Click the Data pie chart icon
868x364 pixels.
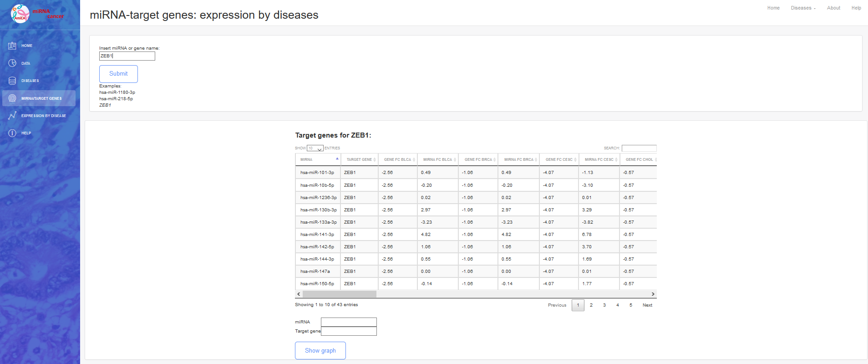pyautogui.click(x=12, y=63)
